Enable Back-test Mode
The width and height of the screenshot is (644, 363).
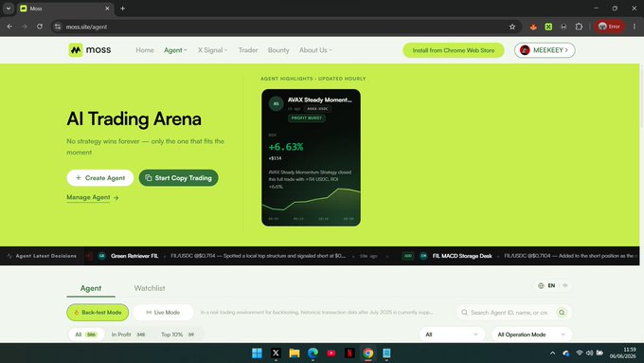click(98, 313)
